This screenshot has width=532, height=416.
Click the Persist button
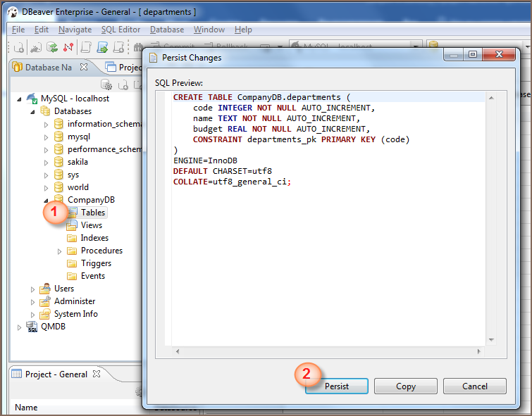[336, 386]
